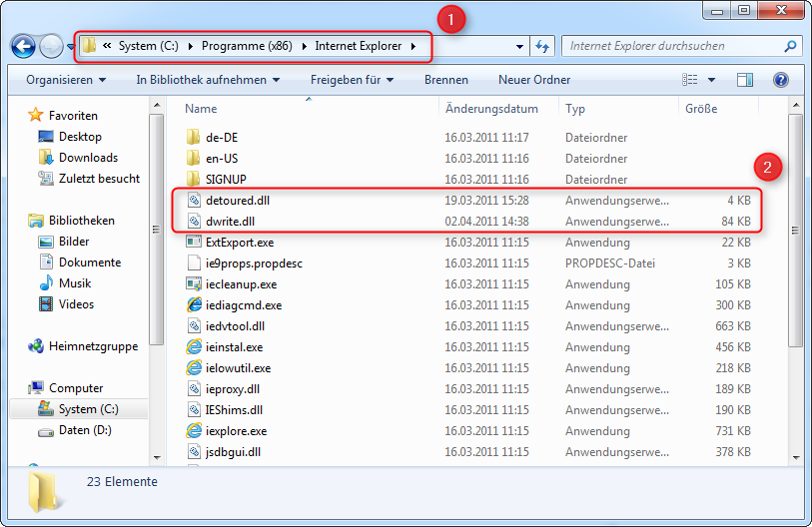Viewport: 812px width, 527px height.
Task: Click the navigation pane scrollbar thumb
Action: click(157, 230)
